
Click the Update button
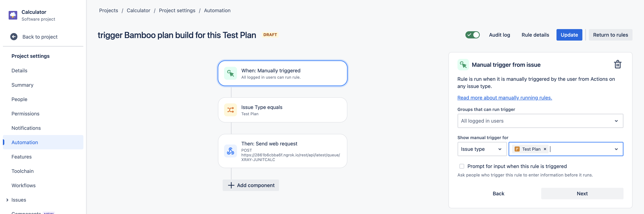[569, 35]
